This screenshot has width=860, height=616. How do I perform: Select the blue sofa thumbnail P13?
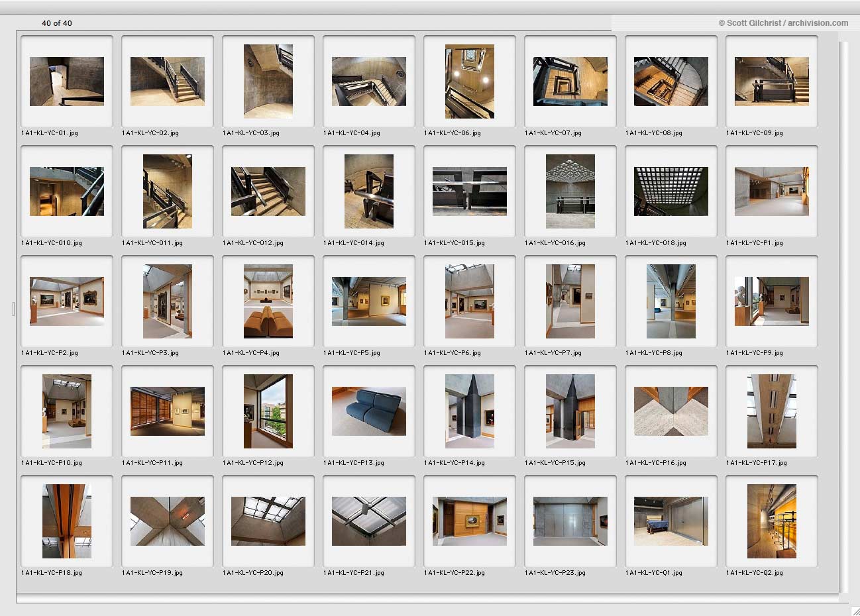(x=369, y=411)
